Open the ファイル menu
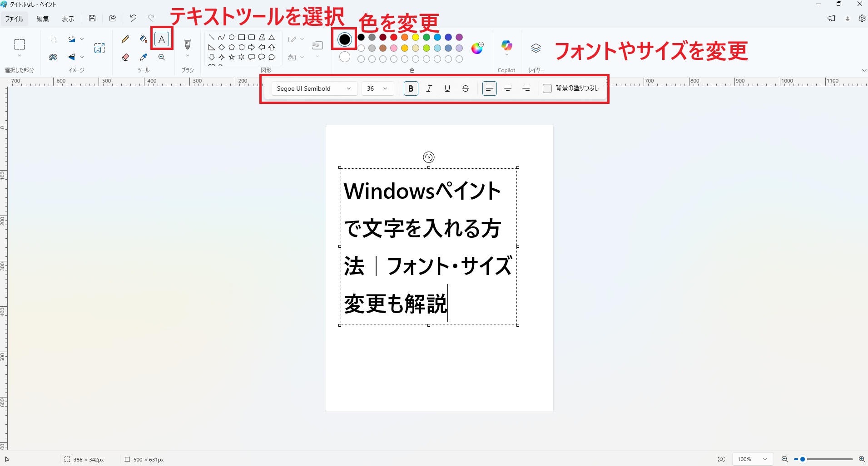868x466 pixels. (14, 19)
